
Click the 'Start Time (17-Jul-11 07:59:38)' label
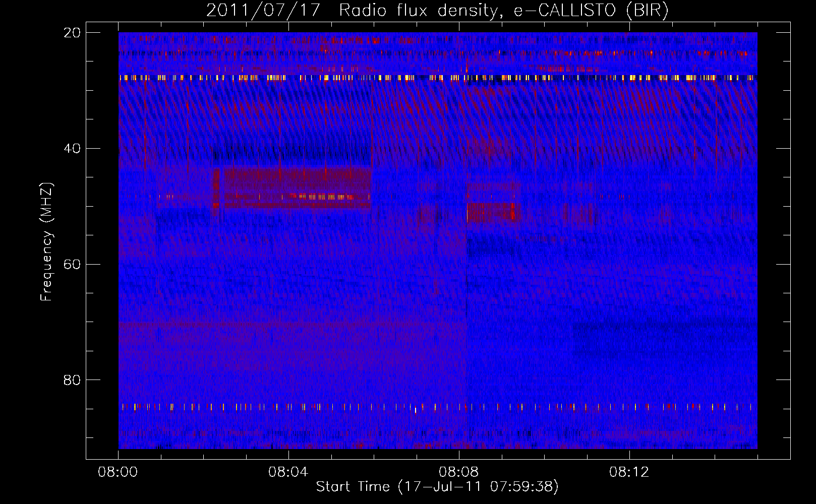(437, 487)
